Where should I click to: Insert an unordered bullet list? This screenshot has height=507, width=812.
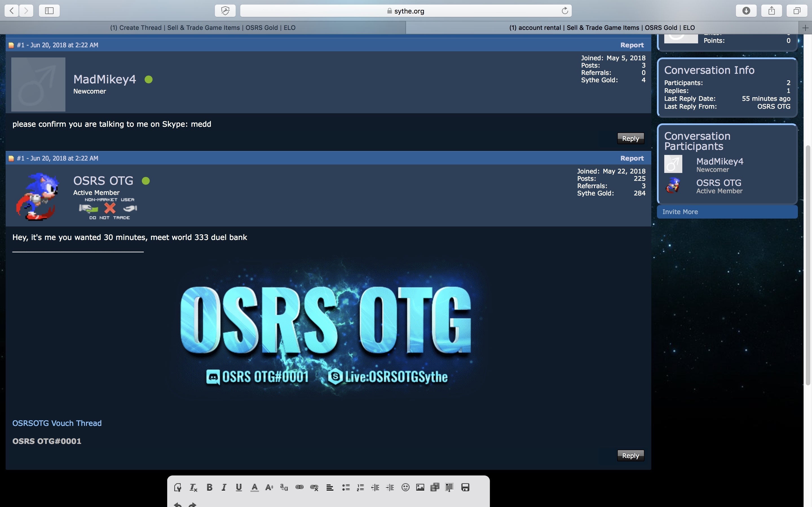pyautogui.click(x=346, y=487)
